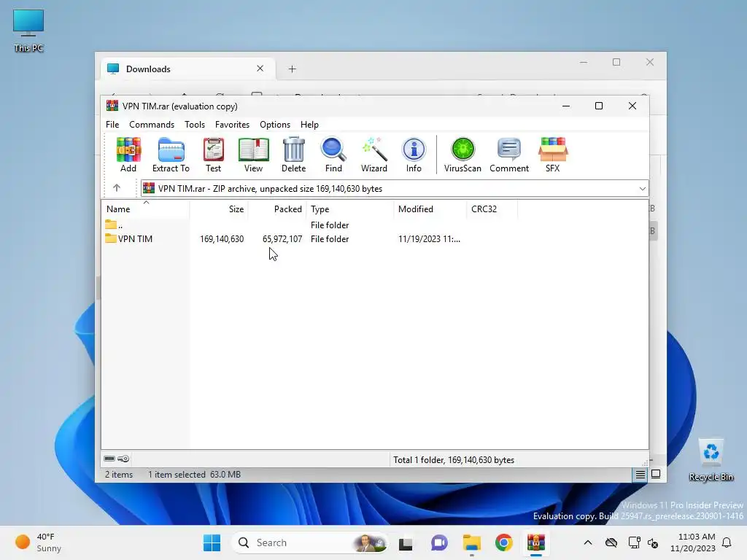Open the Commands menu
Viewport: 747px width, 560px height.
point(152,124)
